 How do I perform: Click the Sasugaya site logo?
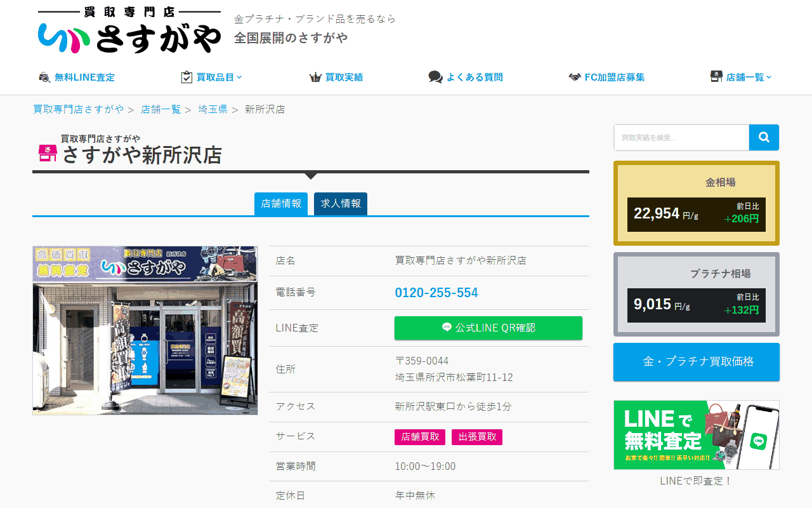pos(129,30)
